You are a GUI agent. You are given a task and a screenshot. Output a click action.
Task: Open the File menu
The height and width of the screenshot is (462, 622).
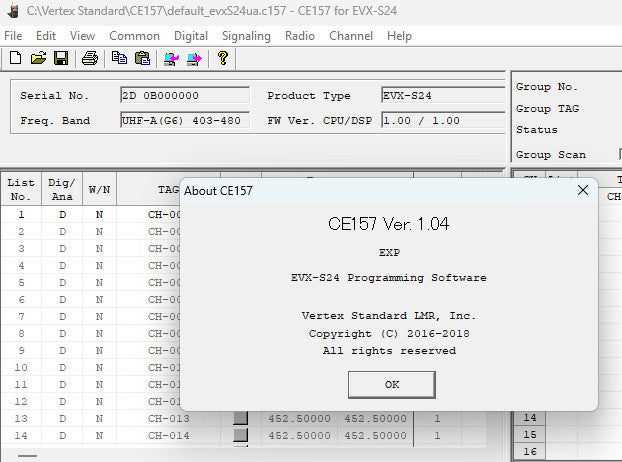coord(13,36)
